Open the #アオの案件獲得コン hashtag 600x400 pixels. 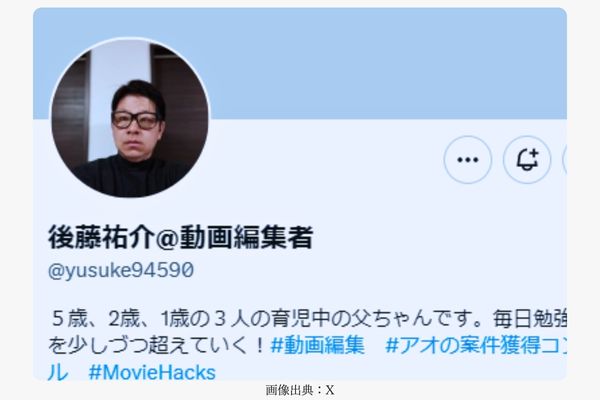[x=476, y=345]
